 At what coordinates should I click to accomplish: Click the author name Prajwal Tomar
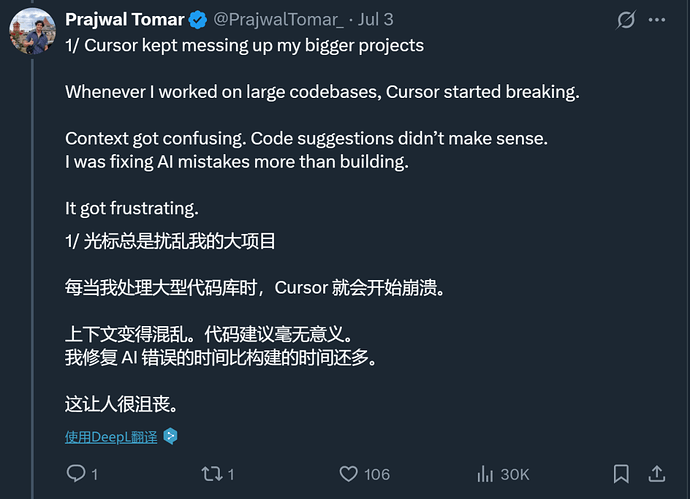click(124, 20)
